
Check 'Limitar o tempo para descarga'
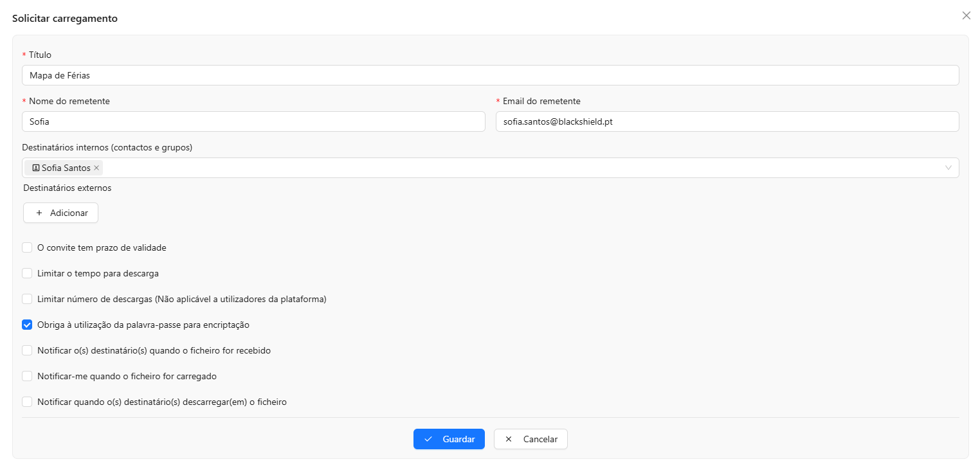point(27,273)
